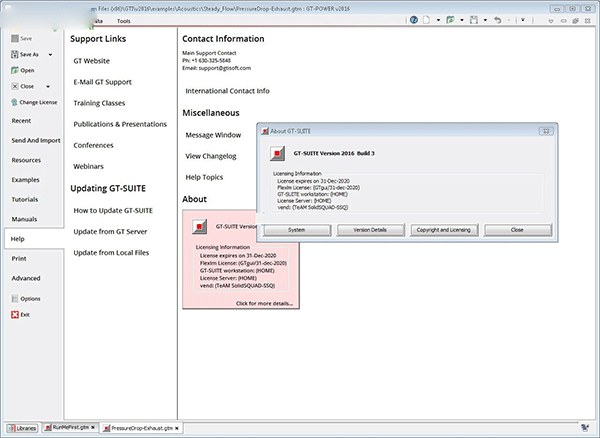Click the Options icon in the left menu
Image resolution: width=600 pixels, height=438 pixels.
[x=15, y=298]
